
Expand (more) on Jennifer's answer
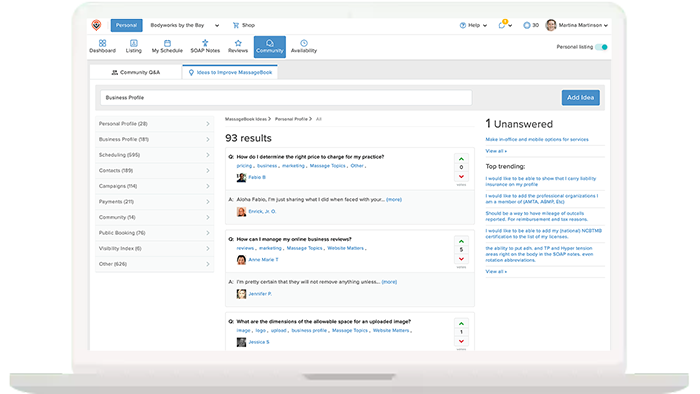pyautogui.click(x=389, y=282)
